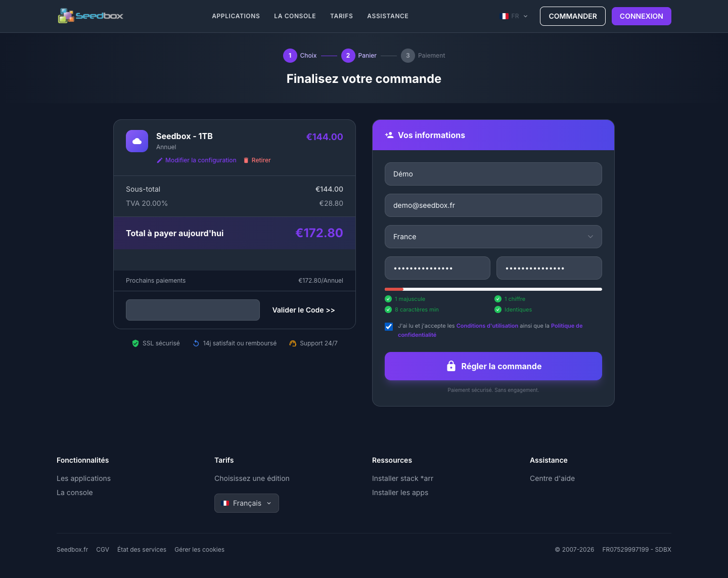Click the €172.80 total amount
728x578 pixels.
coord(319,233)
